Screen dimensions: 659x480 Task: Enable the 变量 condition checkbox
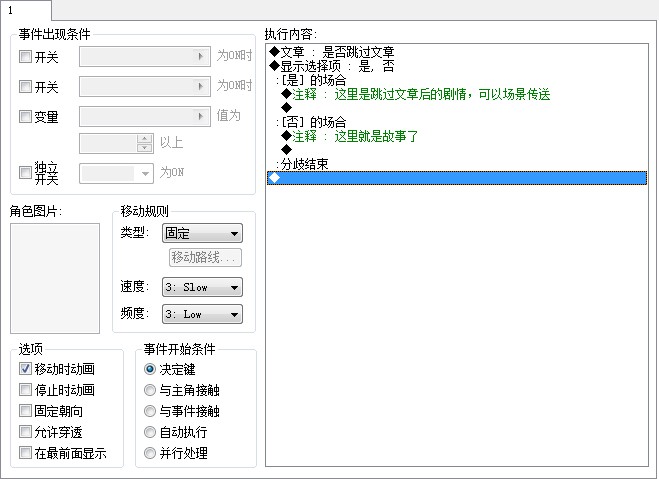25,116
